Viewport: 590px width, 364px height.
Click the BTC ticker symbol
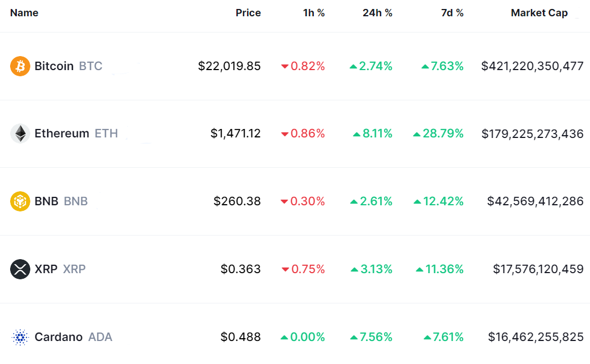click(x=90, y=66)
